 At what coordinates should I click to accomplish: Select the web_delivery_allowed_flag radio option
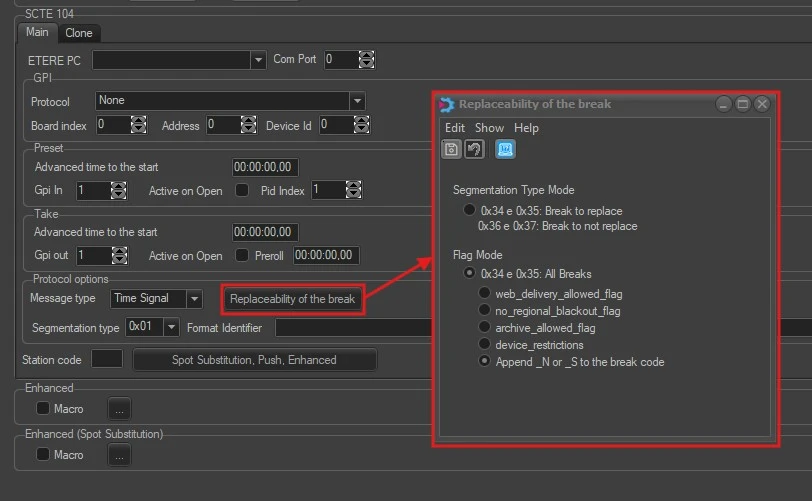click(x=485, y=293)
